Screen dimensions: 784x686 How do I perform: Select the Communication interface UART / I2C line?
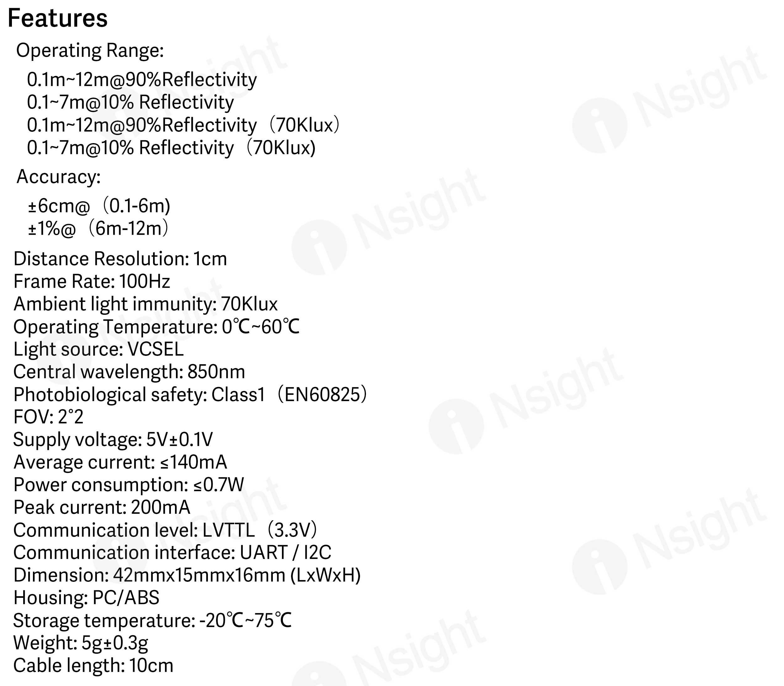172,552
